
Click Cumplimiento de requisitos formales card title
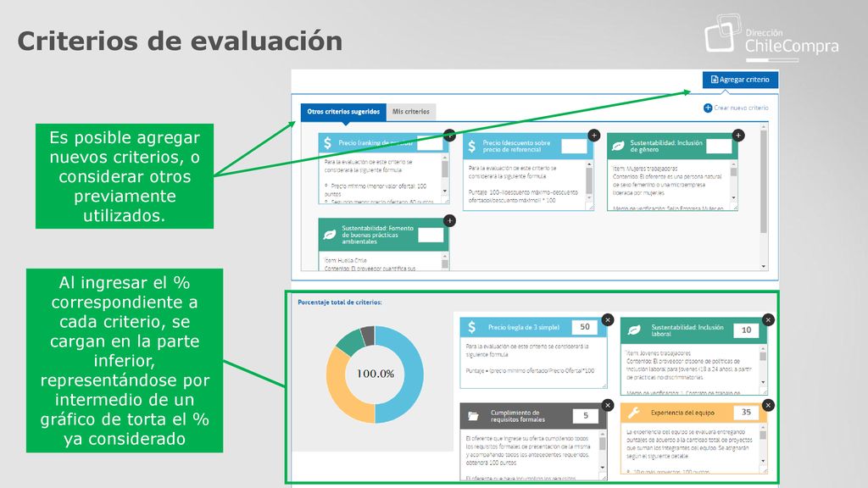pyautogui.click(x=518, y=416)
